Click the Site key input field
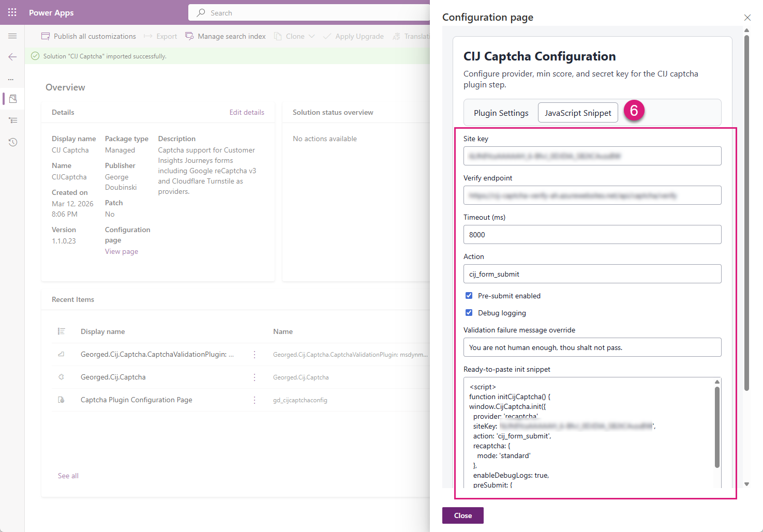 pos(592,156)
